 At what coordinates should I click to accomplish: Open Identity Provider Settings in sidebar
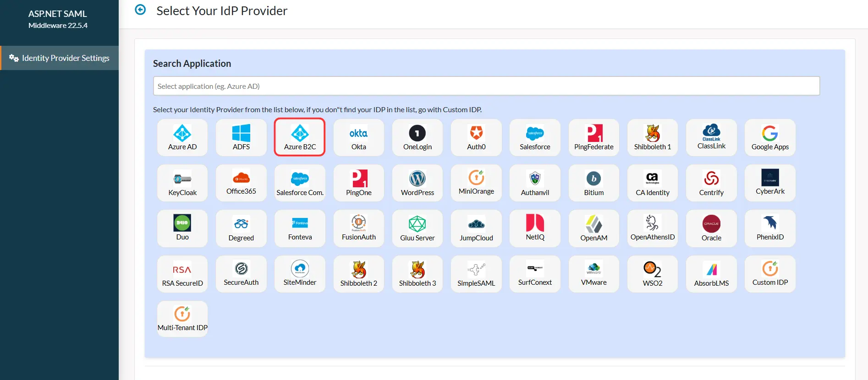coord(60,58)
